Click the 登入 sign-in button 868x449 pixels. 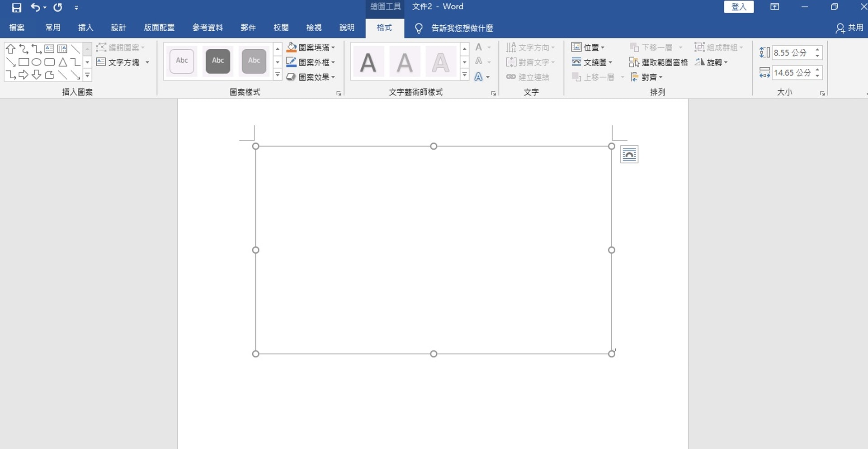739,7
